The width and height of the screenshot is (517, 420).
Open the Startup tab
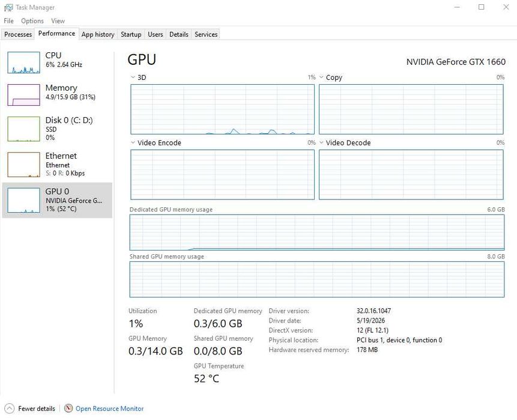[x=131, y=34]
